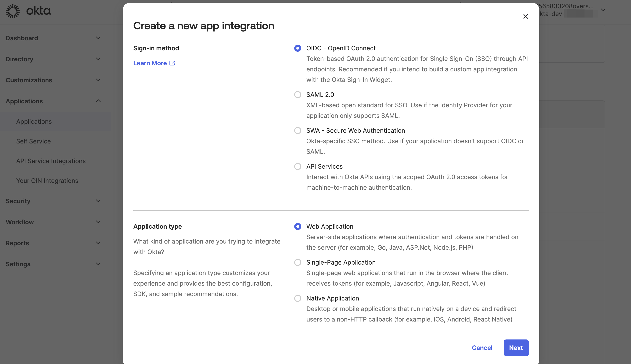631x364 pixels.
Task: Click the 'SAML 2.0' label text
Action: click(320, 94)
